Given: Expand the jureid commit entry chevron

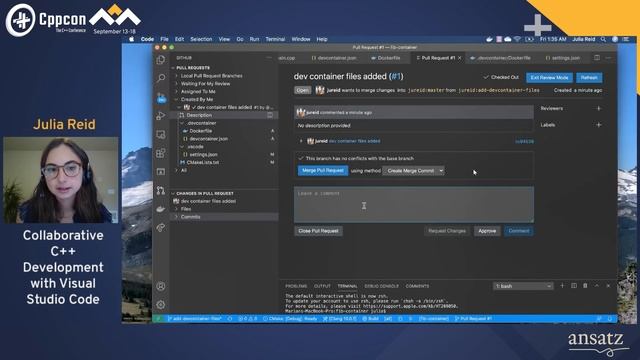Looking at the screenshot, I should coord(301,141).
